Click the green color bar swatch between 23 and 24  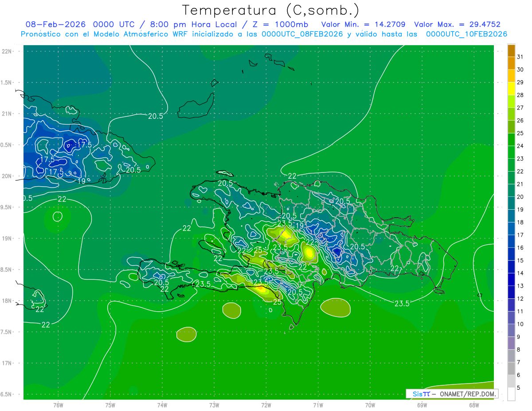click(511, 152)
